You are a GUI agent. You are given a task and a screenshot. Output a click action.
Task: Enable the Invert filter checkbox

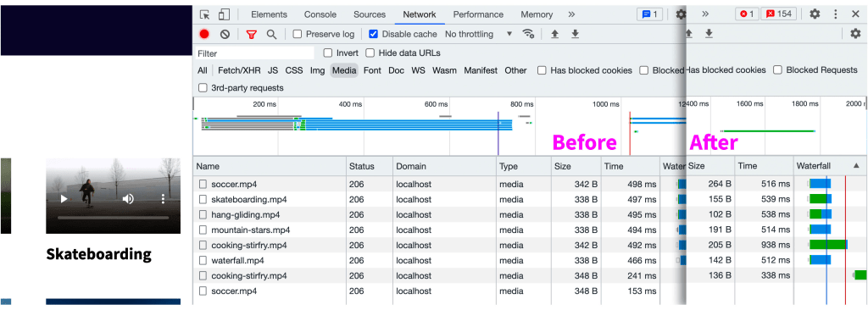328,53
